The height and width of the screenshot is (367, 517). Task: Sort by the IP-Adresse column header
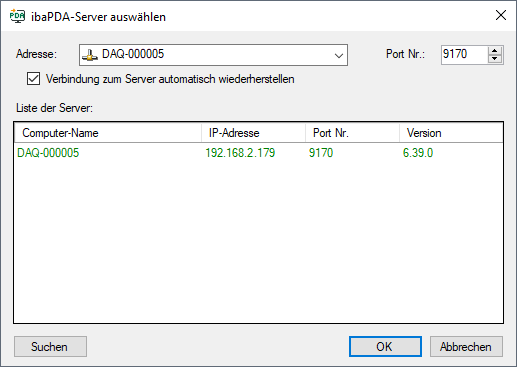click(253, 133)
